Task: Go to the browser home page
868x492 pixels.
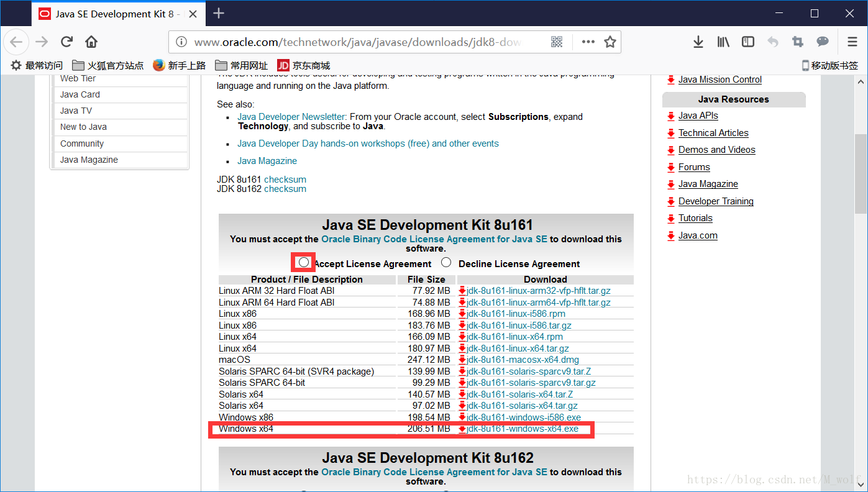Action: coord(91,42)
